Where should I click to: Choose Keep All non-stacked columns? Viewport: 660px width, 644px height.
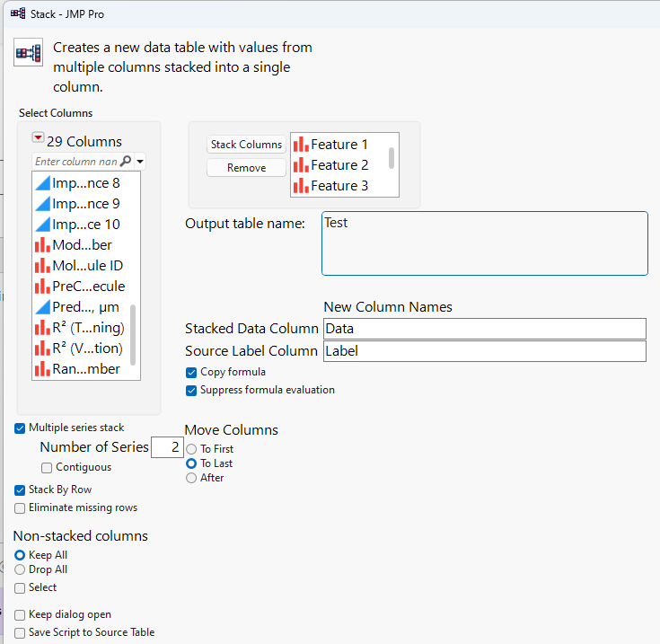click(20, 555)
